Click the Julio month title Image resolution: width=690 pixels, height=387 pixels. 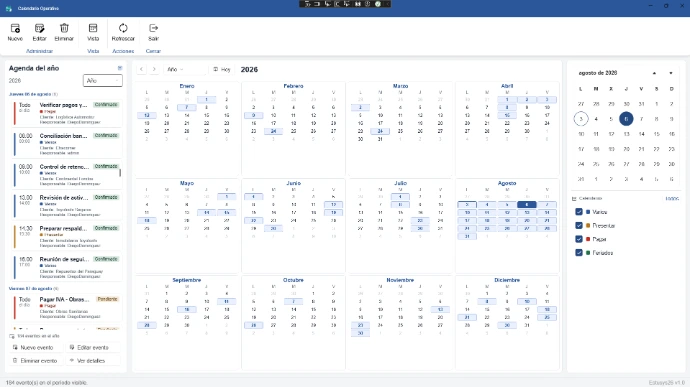coord(400,183)
